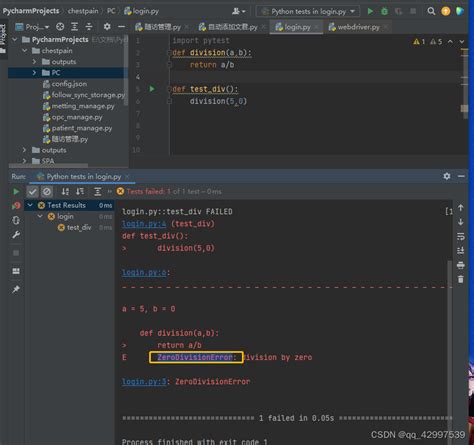474x445 pixels.
Task: Collapse the login test node
Action: click(x=40, y=216)
